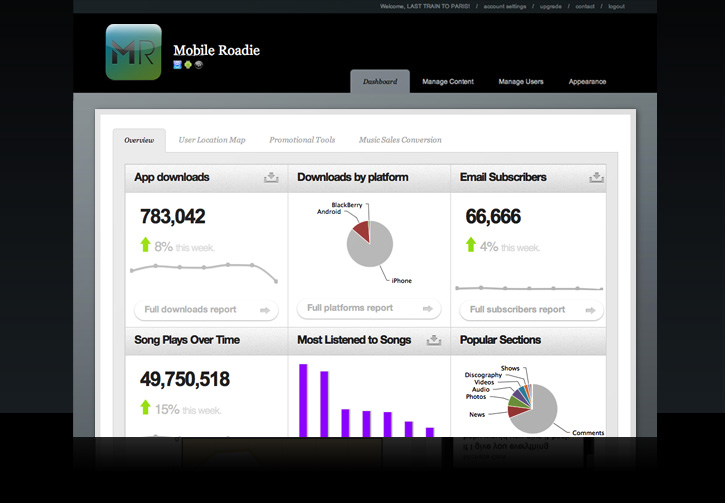This screenshot has width=725, height=503.
Task: Go to Manage Content tab
Action: tap(448, 81)
